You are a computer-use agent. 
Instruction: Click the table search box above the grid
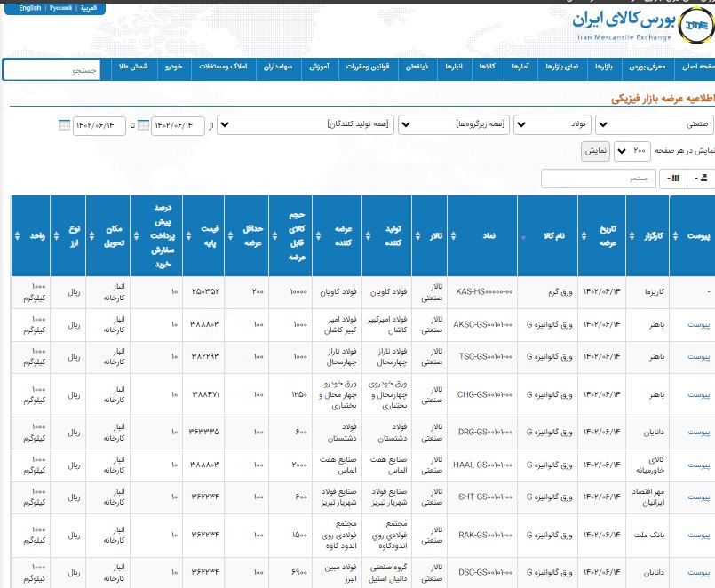(x=599, y=179)
